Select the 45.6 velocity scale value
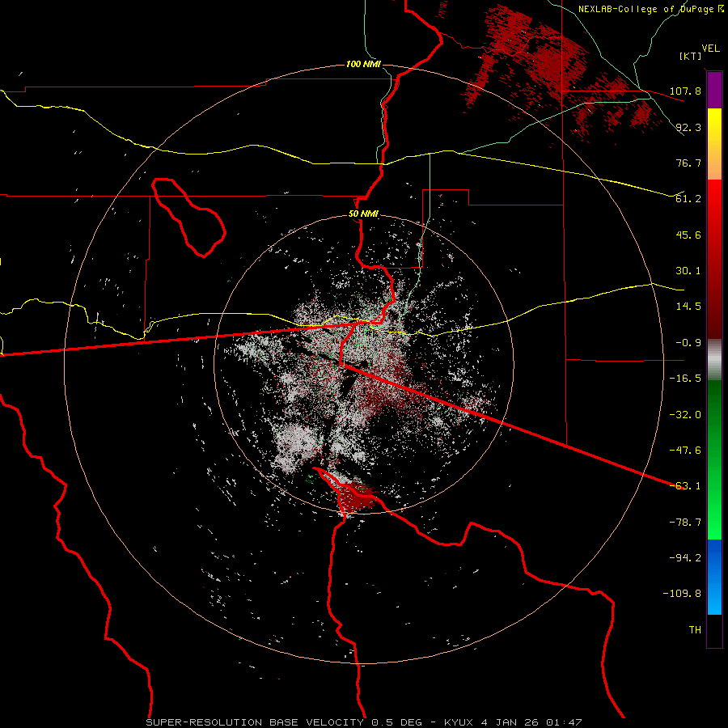Screen dimensions: 728x728 tap(688, 235)
